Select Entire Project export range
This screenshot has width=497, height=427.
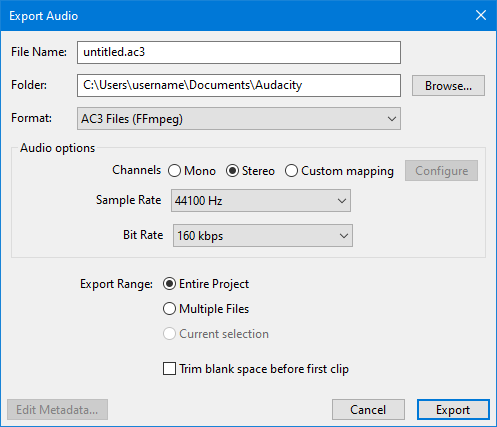point(206,284)
